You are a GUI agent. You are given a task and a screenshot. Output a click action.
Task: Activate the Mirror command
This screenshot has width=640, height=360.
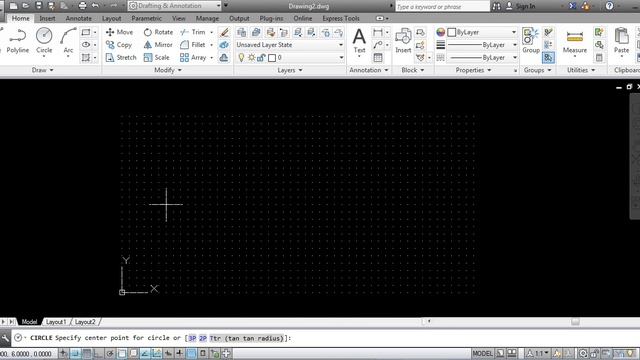158,45
